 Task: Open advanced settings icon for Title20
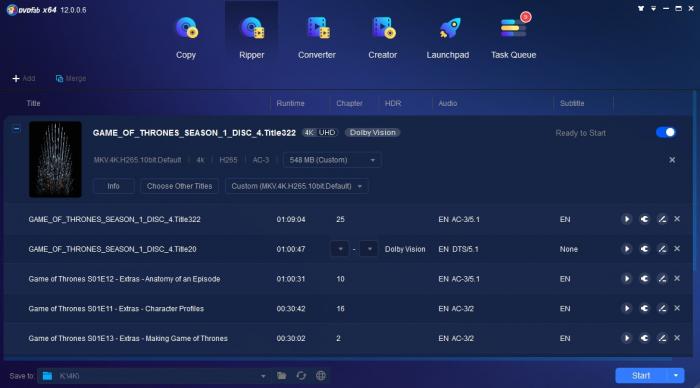tap(644, 249)
